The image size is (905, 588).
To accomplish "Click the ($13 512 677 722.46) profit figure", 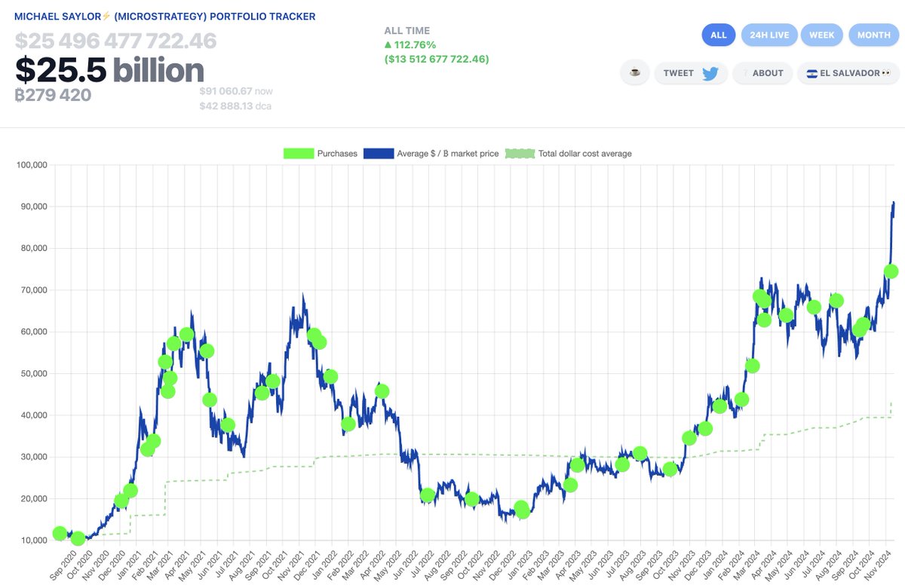I will [x=436, y=59].
